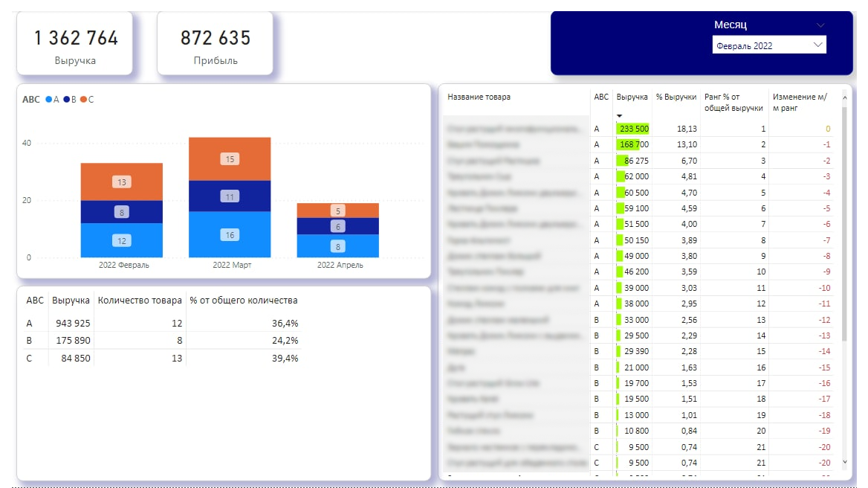Click orange segment 15 in Март bar
The height and width of the screenshot is (488, 868).
coord(230,159)
